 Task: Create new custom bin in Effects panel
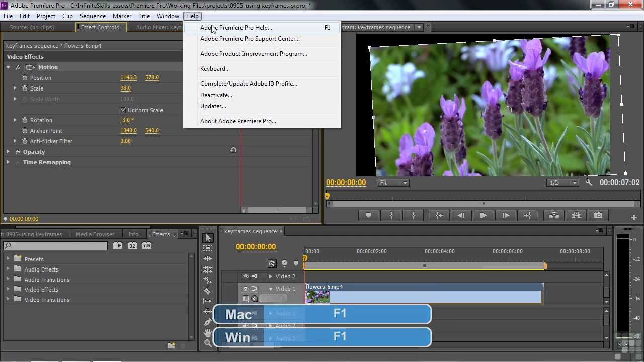pyautogui.click(x=171, y=345)
